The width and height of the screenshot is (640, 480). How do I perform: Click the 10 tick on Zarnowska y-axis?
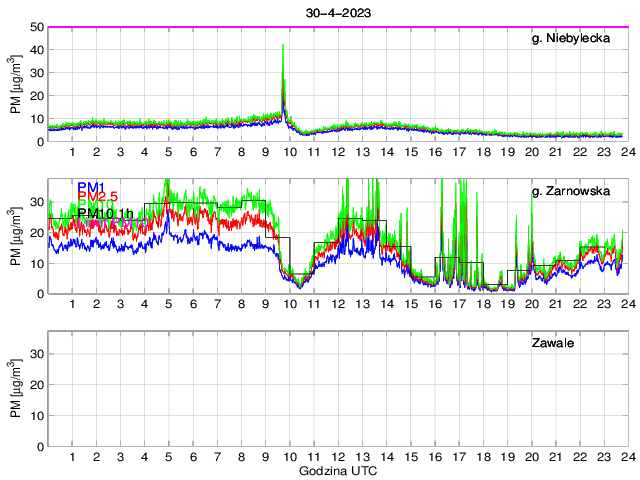35,263
